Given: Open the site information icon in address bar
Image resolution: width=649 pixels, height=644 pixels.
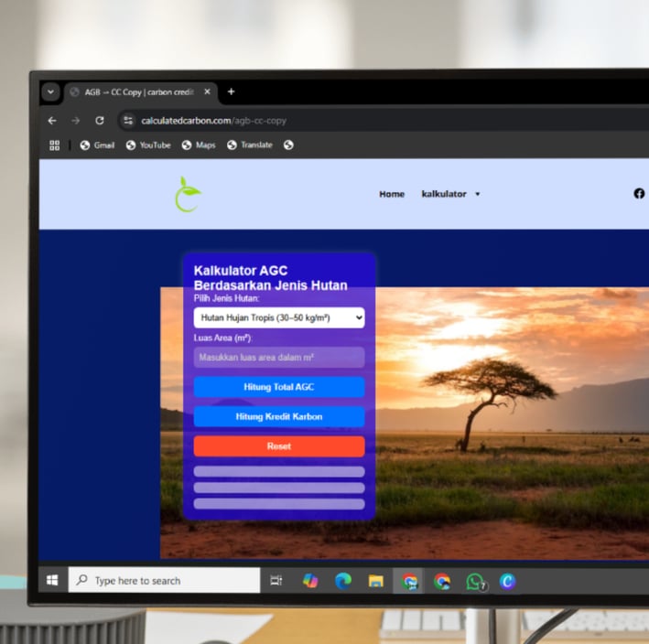Looking at the screenshot, I should (128, 121).
